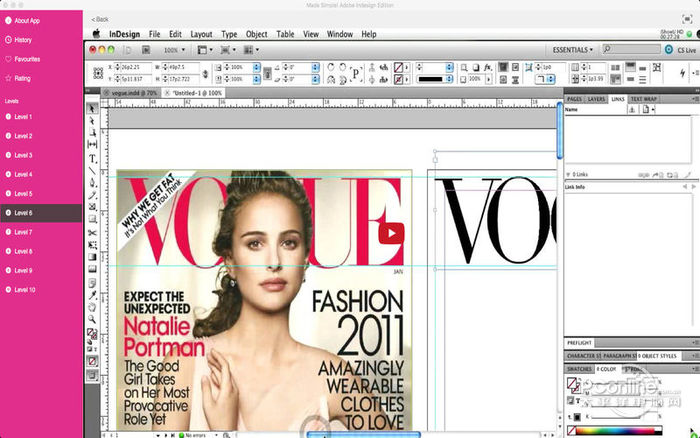The height and width of the screenshot is (438, 700).
Task: Select the Zoom magnifier tool
Action: click(92, 319)
